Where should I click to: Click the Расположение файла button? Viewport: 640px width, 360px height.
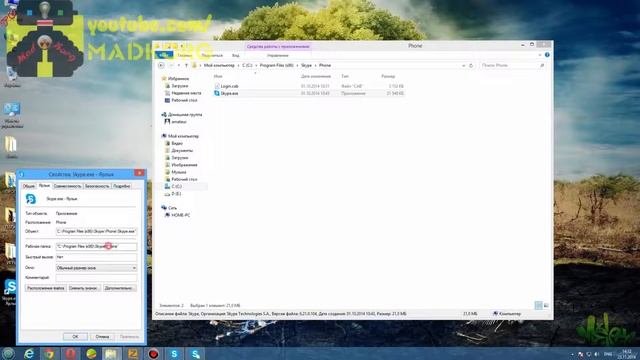45,288
